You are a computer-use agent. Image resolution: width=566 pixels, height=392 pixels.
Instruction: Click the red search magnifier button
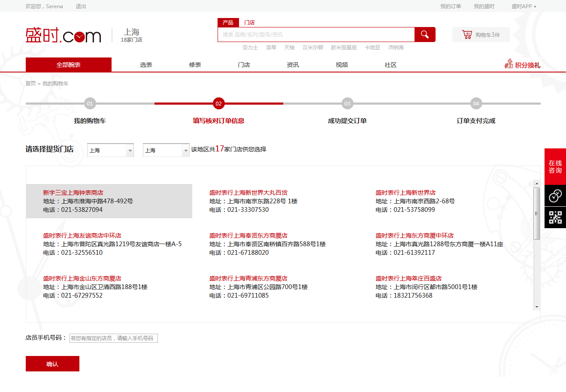pyautogui.click(x=424, y=35)
